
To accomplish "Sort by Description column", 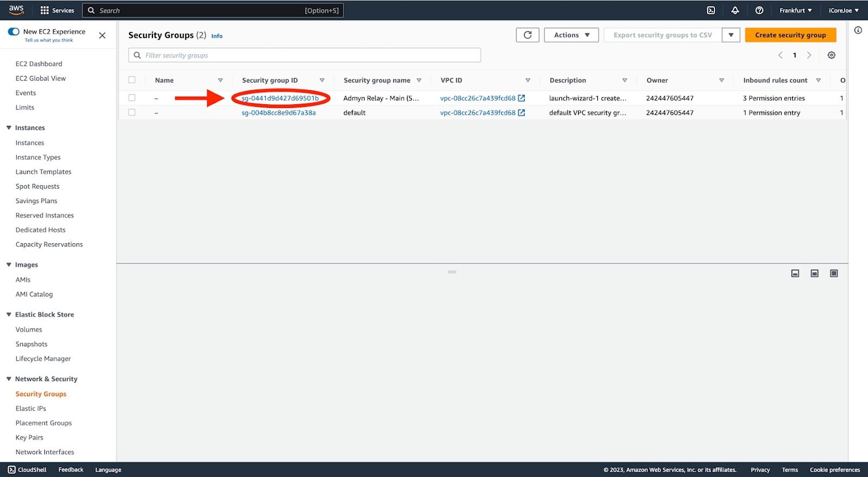I will click(624, 80).
